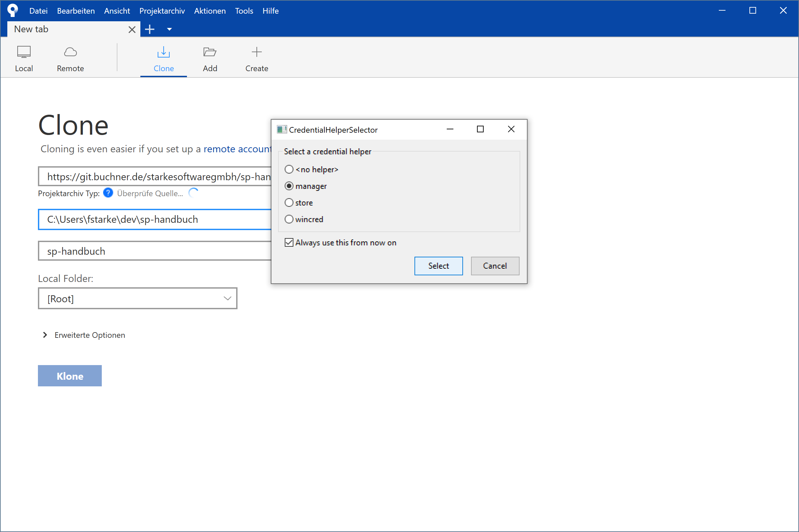
Task: Click the Create plus icon
Action: point(256,52)
